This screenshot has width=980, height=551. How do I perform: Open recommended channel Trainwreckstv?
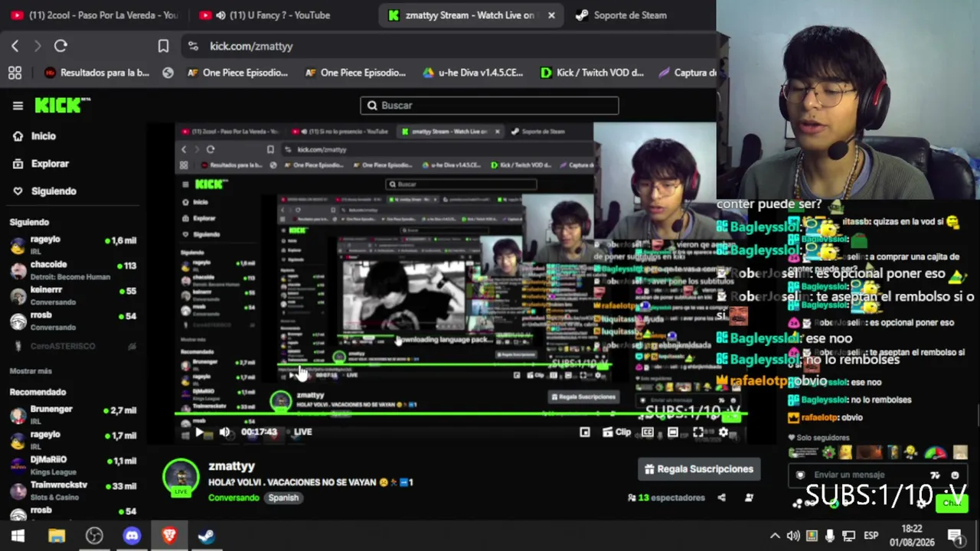tap(73, 490)
